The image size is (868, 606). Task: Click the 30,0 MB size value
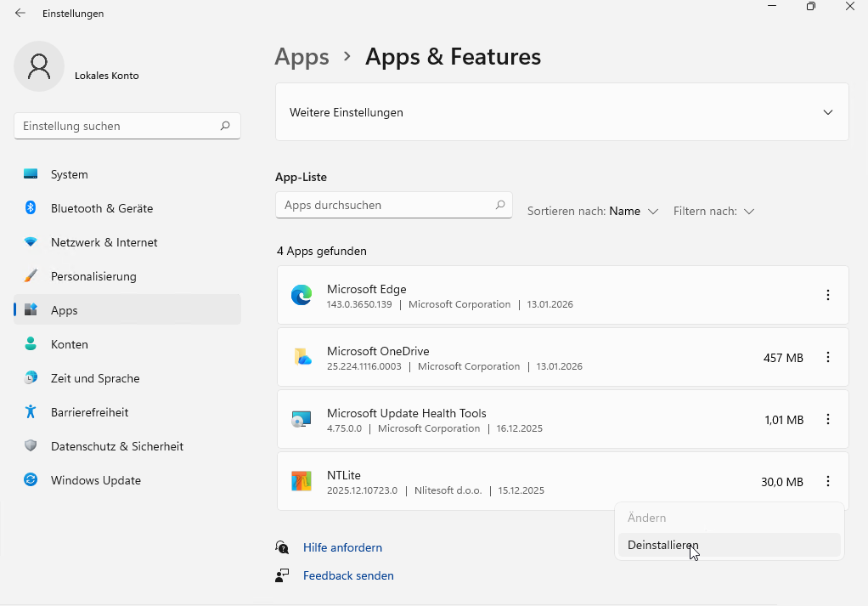[x=781, y=482]
